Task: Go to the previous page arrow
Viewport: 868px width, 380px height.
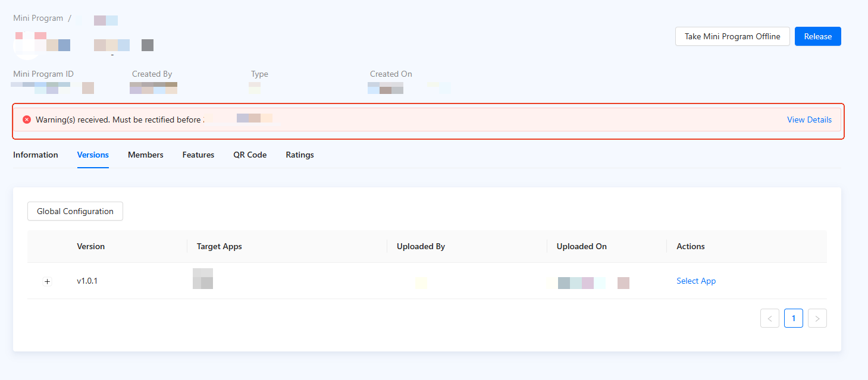Action: pyautogui.click(x=769, y=318)
